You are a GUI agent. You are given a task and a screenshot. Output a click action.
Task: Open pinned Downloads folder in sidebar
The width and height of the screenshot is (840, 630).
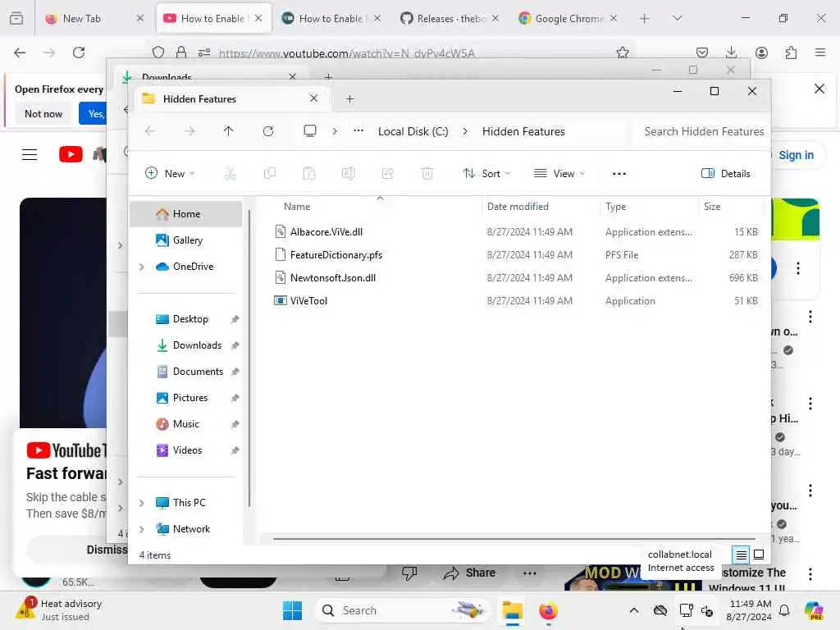[x=196, y=345]
